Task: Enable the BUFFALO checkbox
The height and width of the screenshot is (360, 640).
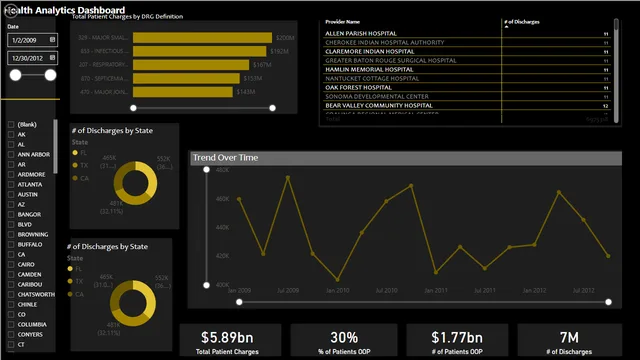Action: tap(11, 244)
